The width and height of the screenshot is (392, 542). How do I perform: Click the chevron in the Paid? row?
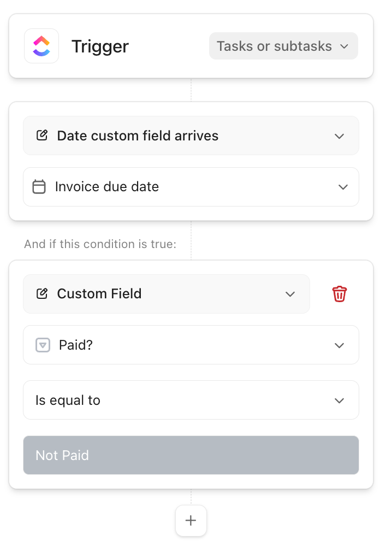340,345
